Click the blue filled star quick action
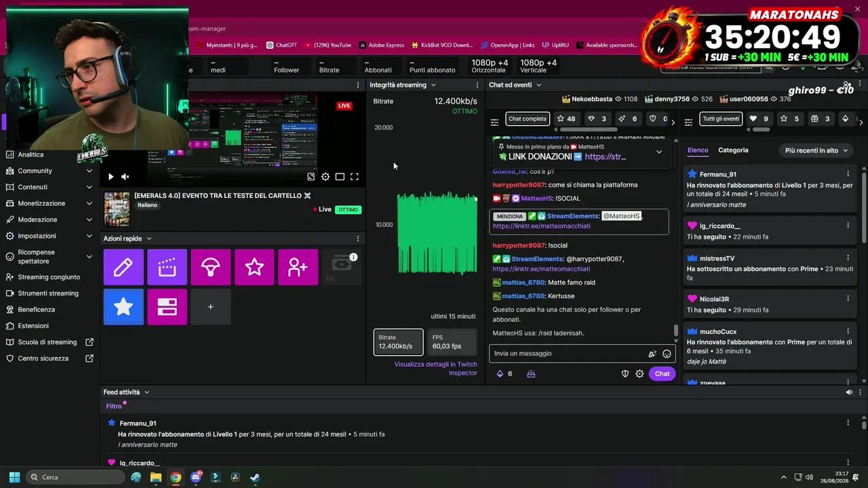The height and width of the screenshot is (488, 868). (x=123, y=307)
